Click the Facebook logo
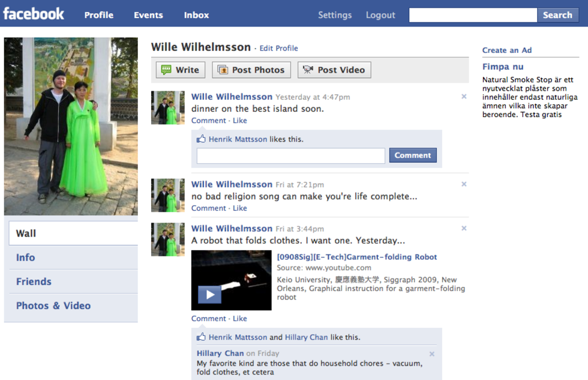The width and height of the screenshot is (588, 380). (34, 14)
